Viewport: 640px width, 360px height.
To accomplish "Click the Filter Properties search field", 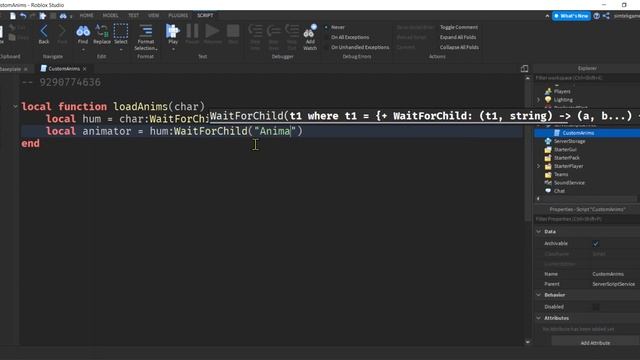I will 587,219.
